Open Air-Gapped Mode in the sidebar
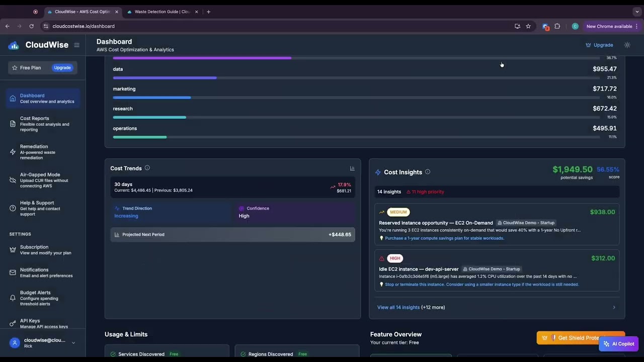Viewport: 644px width, 362px height. [x=43, y=180]
